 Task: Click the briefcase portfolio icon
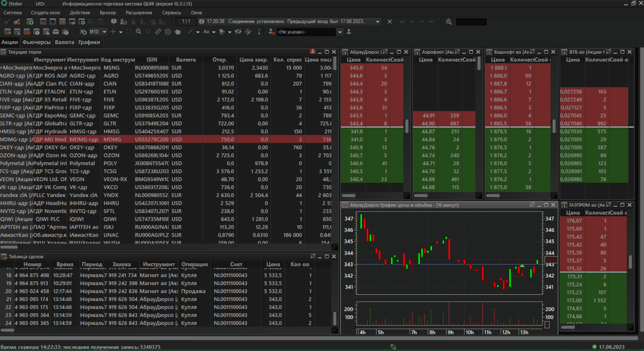[x=56, y=32]
